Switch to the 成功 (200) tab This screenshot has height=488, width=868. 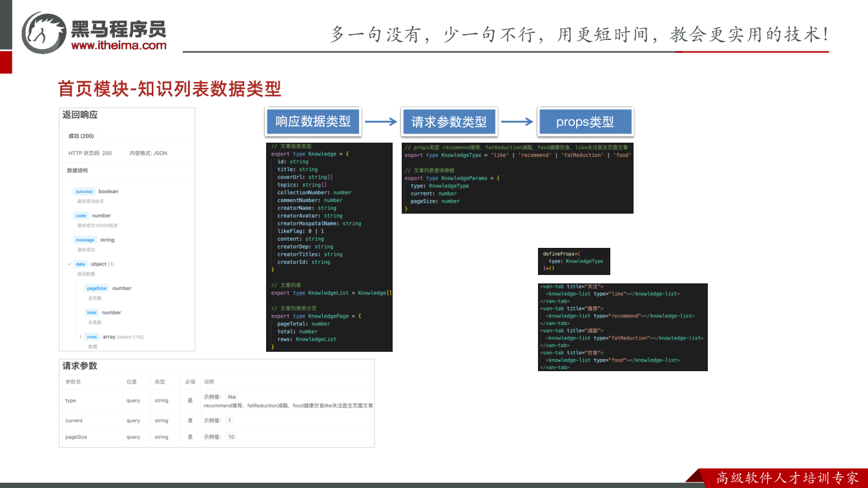click(x=81, y=136)
